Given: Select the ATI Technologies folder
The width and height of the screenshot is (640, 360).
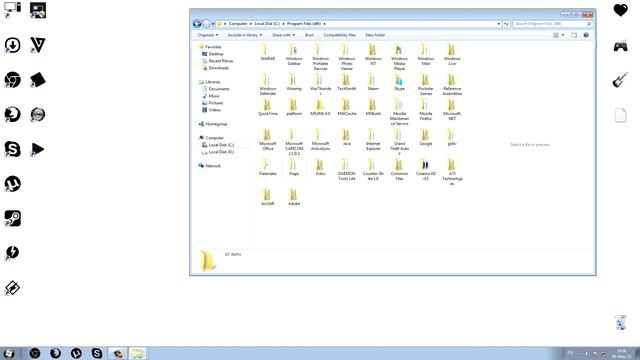Looking at the screenshot, I should tap(452, 172).
